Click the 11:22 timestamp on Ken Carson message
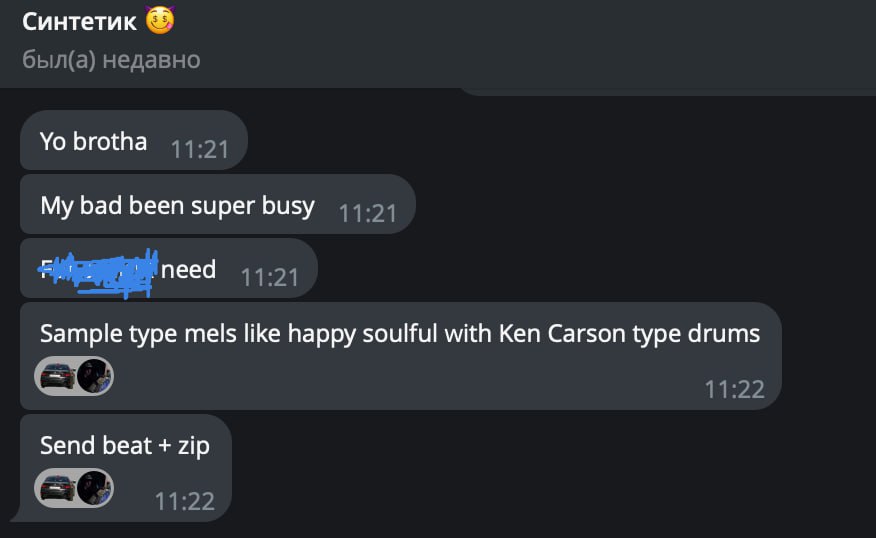The height and width of the screenshot is (538, 876). [x=734, y=390]
